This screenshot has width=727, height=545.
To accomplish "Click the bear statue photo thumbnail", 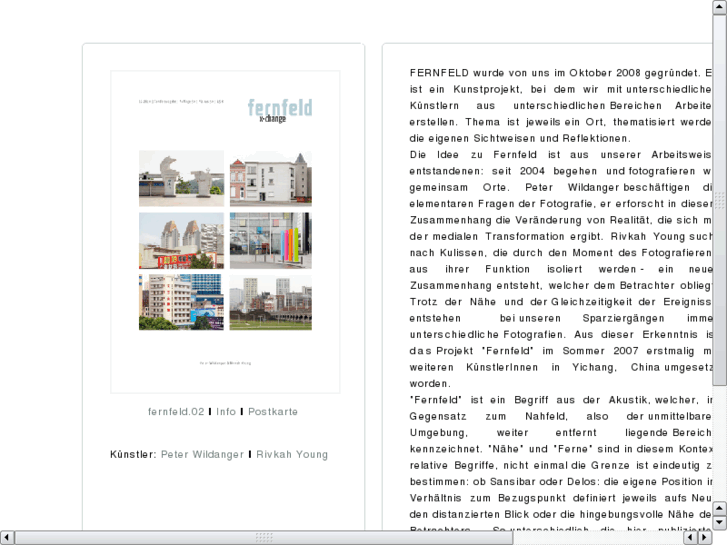I will [x=181, y=178].
